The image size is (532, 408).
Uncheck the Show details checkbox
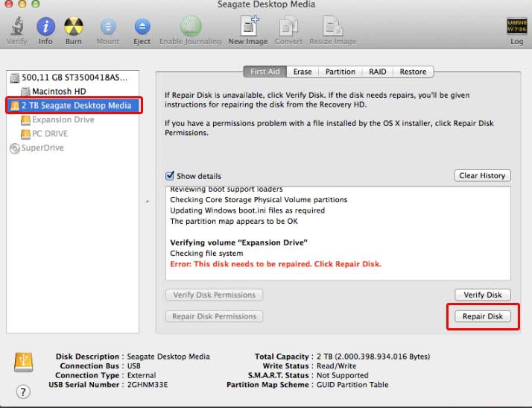click(170, 176)
